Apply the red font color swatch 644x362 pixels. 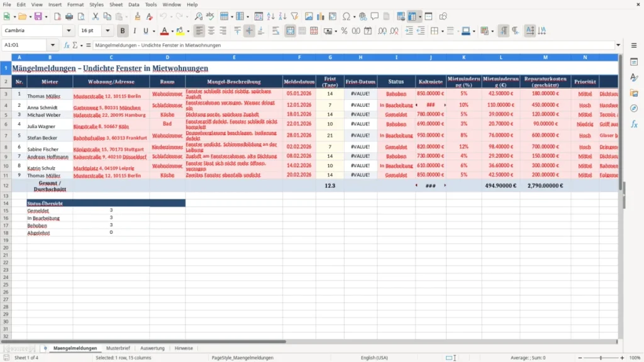pos(164,31)
